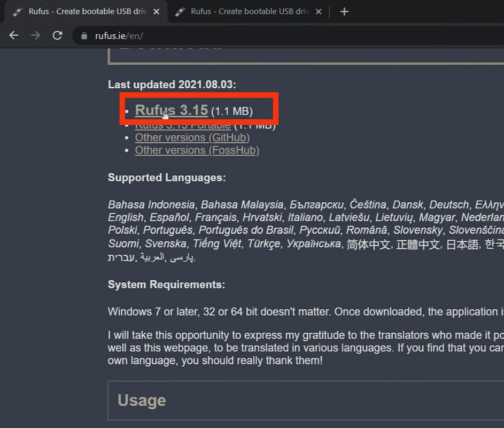Click the 'Windows 7 or later' requirement text
504x428 pixels.
[x=153, y=311]
